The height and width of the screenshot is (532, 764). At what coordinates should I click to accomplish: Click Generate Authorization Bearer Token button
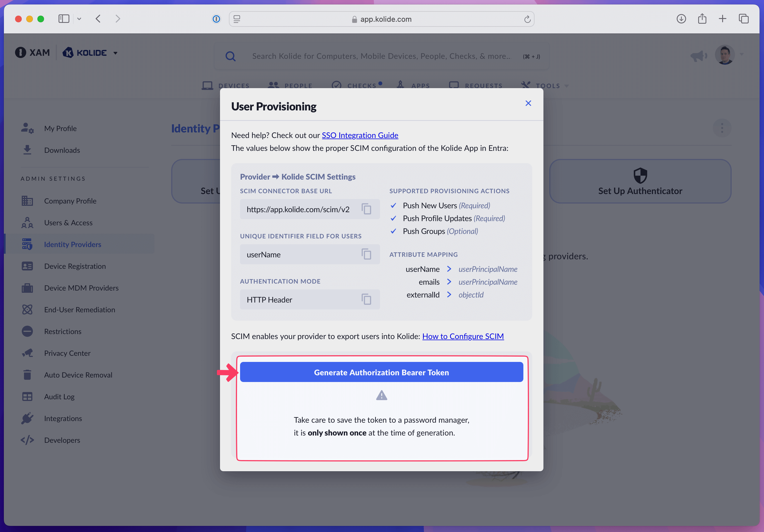point(381,372)
